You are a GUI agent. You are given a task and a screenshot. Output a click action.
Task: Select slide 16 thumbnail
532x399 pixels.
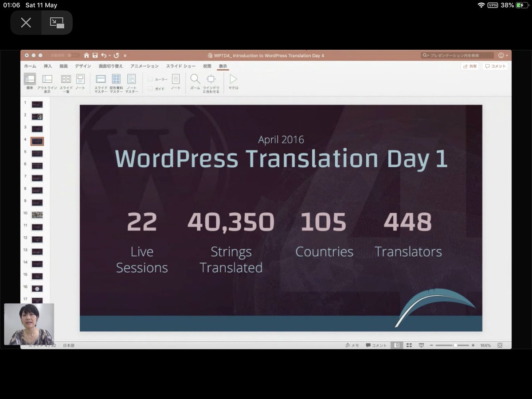37,288
